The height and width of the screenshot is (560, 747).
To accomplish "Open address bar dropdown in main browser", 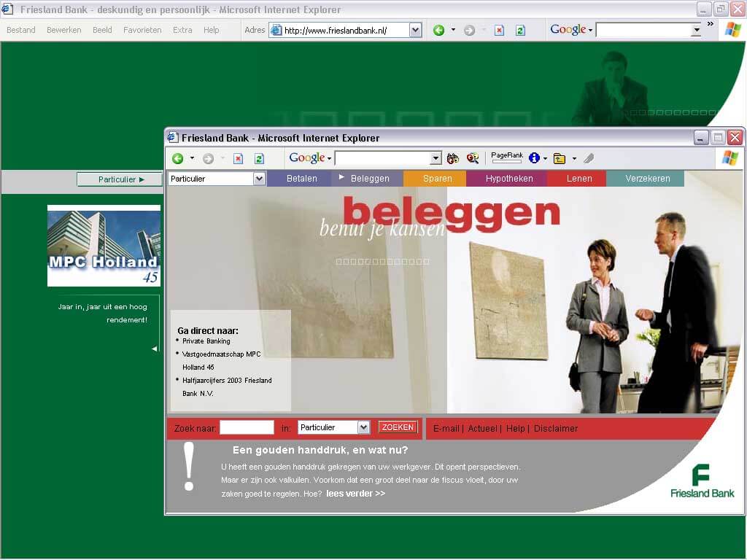I will pyautogui.click(x=415, y=31).
